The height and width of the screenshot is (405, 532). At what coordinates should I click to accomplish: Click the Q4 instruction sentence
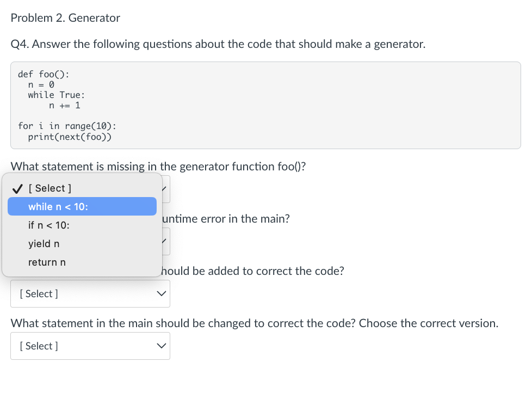(218, 44)
